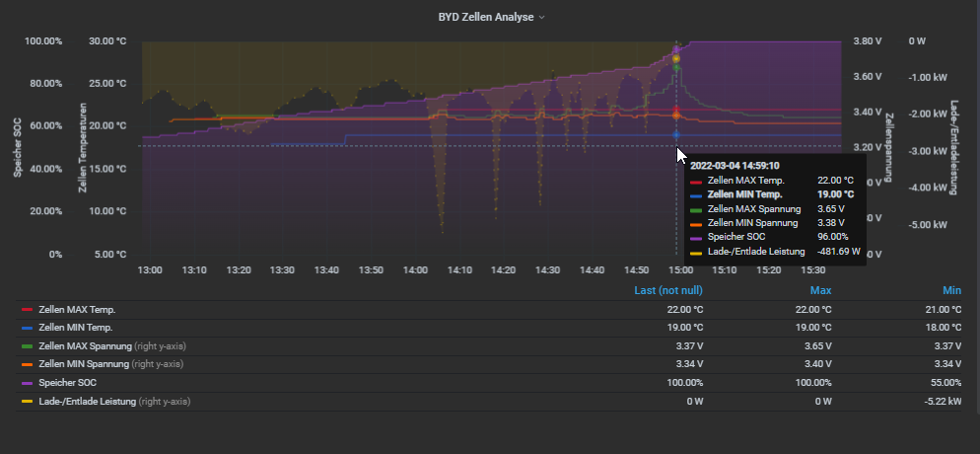This screenshot has width=980, height=454.
Task: Click the 100.00% SOC axis label
Action: click(x=43, y=41)
